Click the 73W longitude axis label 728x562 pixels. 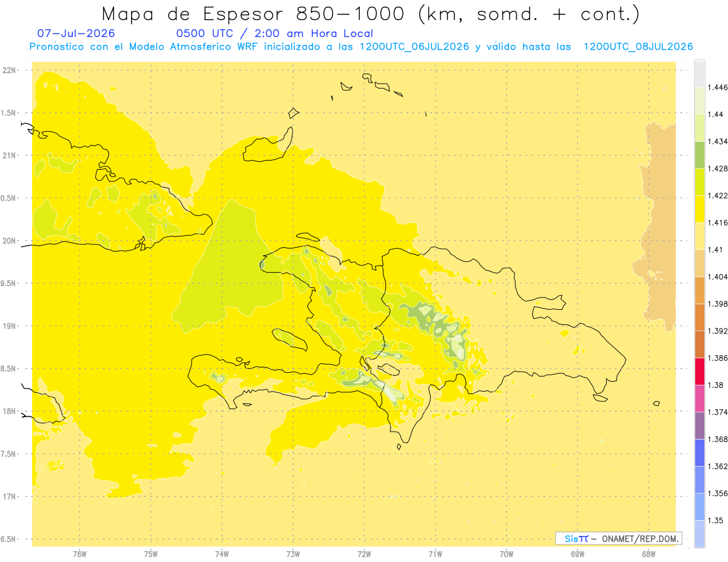click(x=293, y=554)
